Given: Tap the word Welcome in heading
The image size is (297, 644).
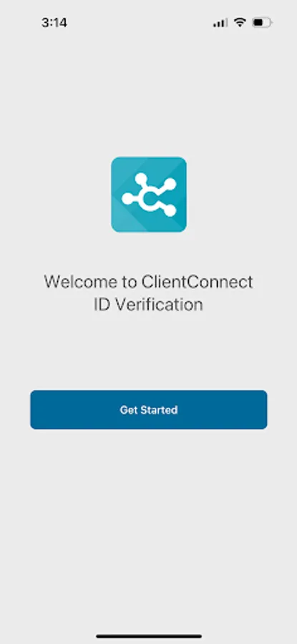Looking at the screenshot, I should (74, 282).
